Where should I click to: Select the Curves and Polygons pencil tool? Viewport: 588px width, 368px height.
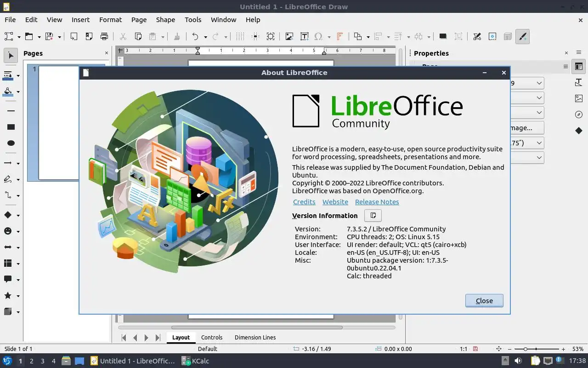[8, 179]
